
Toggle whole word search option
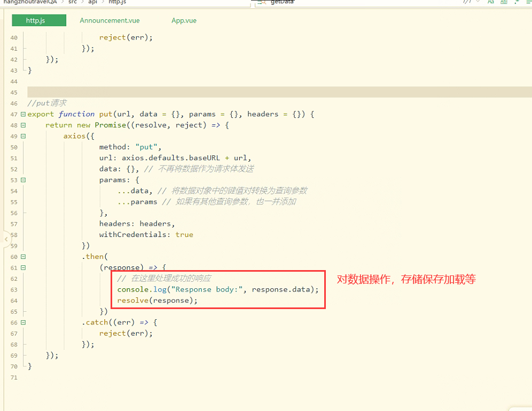tap(503, 2)
